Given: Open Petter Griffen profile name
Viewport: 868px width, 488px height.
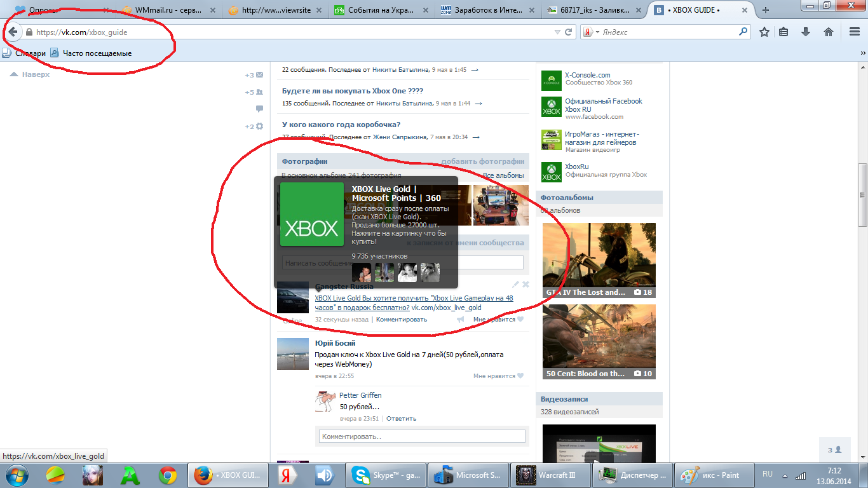Looking at the screenshot, I should click(360, 395).
